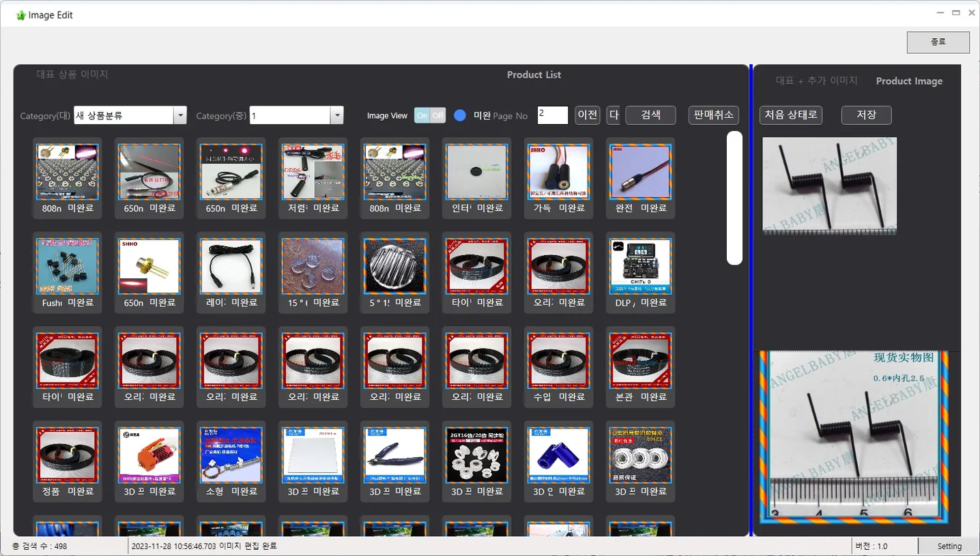This screenshot has height=556, width=980.
Task: Select the 저렴 laser module product thumbnail
Action: click(313, 171)
